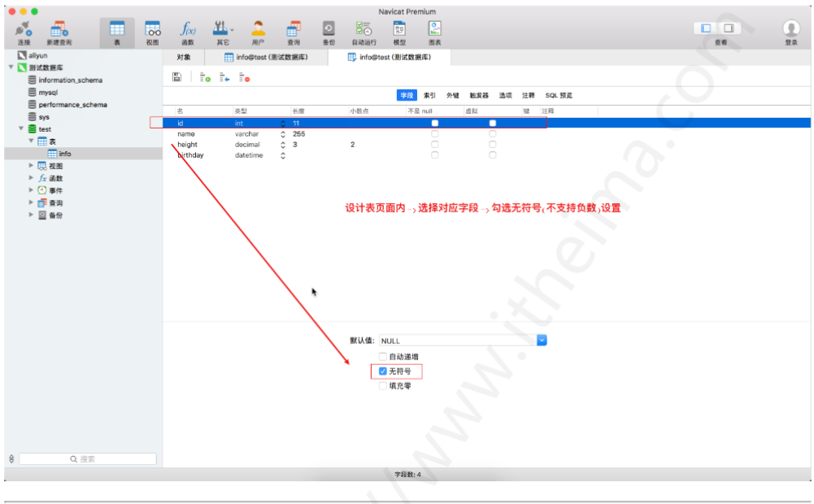Open the View (视图) toolbar icon
The height and width of the screenshot is (504, 814).
(x=153, y=33)
